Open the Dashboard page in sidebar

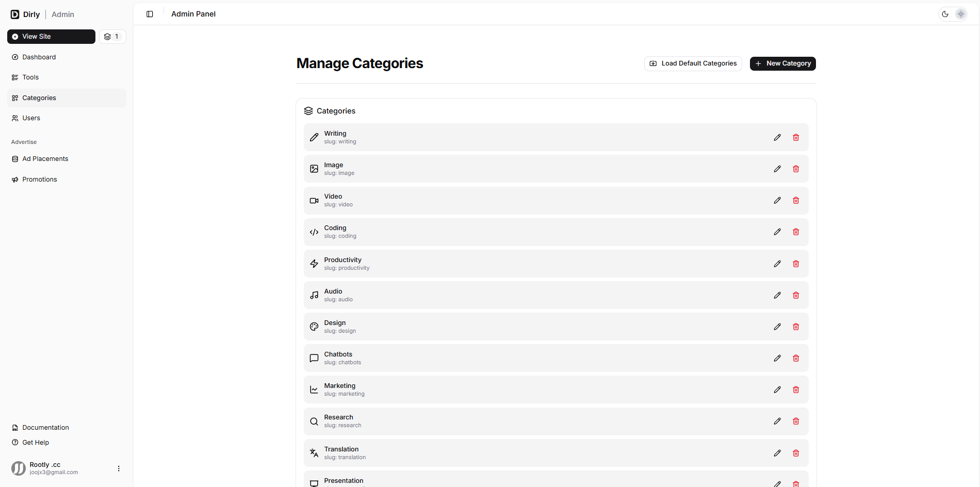pyautogui.click(x=39, y=57)
